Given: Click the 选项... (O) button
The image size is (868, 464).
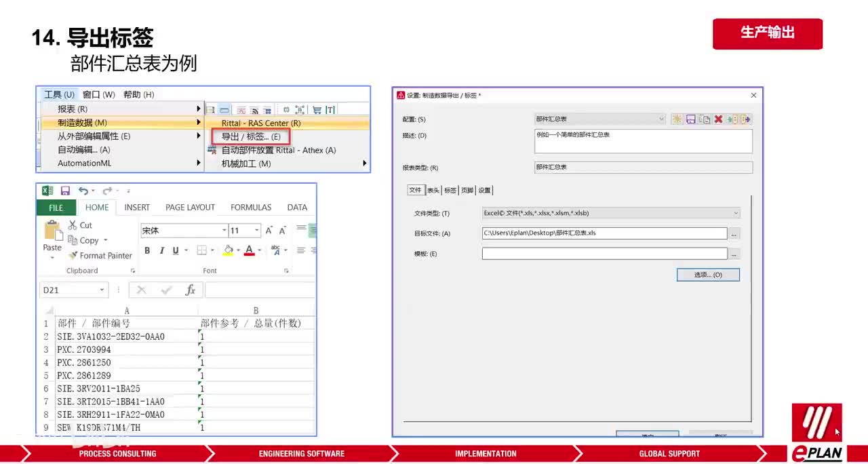Looking at the screenshot, I should pyautogui.click(x=708, y=275).
